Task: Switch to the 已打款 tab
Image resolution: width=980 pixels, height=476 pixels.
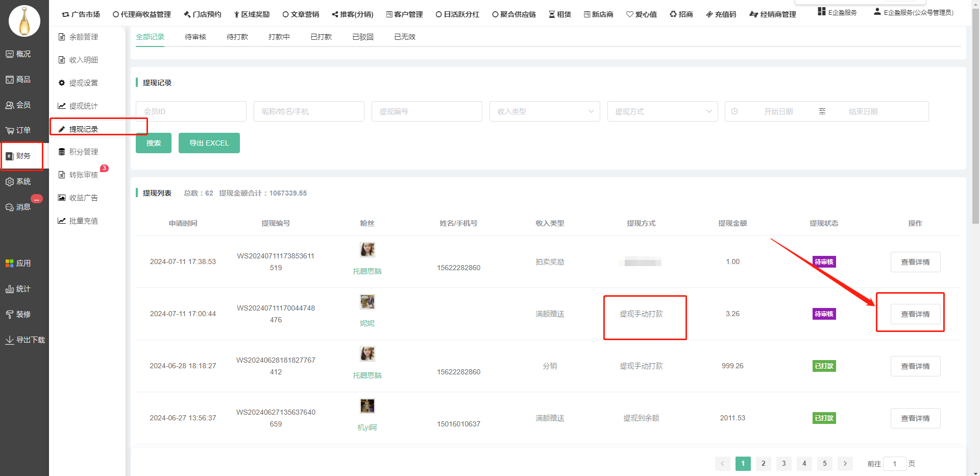Action: 321,37
